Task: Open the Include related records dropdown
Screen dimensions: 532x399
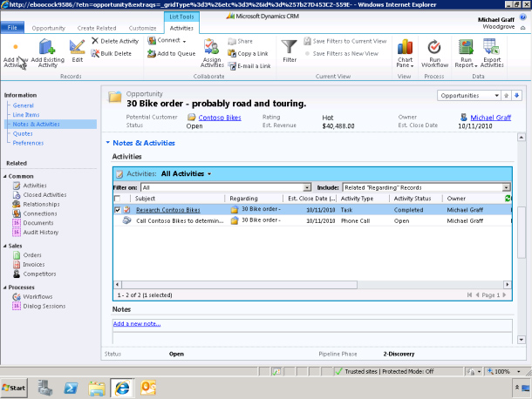Action: 506,187
